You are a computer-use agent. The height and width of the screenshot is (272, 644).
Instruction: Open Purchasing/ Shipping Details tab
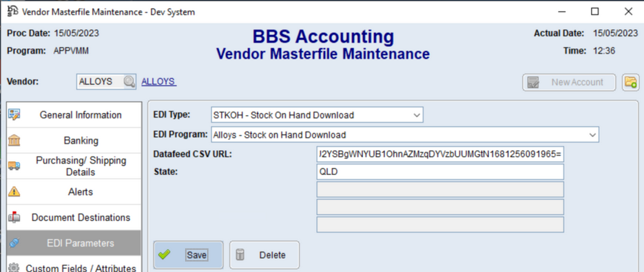pos(74,166)
